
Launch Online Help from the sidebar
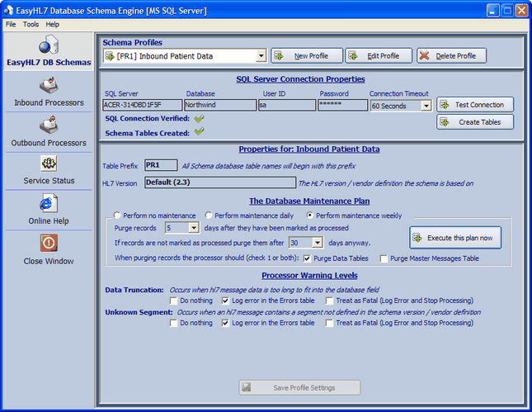click(48, 204)
